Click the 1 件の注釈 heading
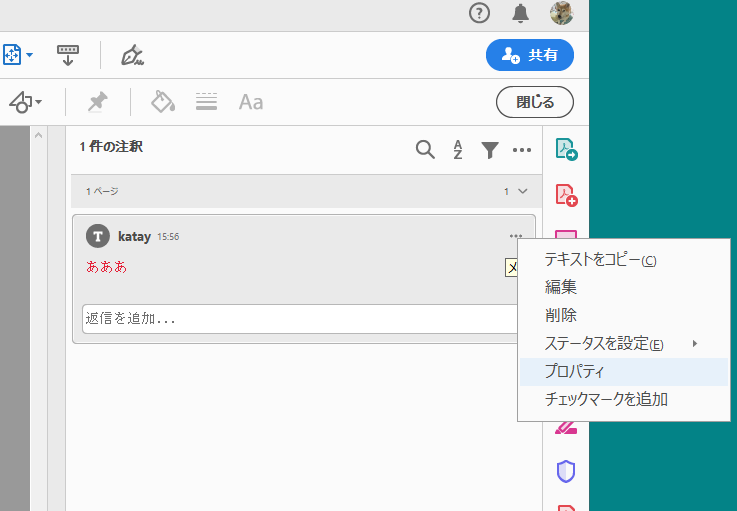Image resolution: width=737 pixels, height=511 pixels. point(111,147)
